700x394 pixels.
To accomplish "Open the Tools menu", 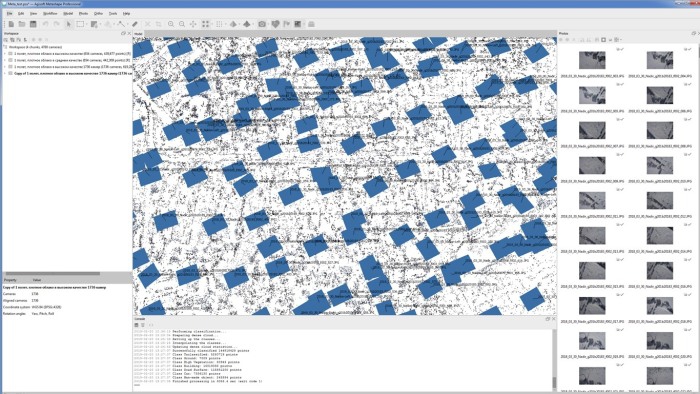I will (x=113, y=14).
